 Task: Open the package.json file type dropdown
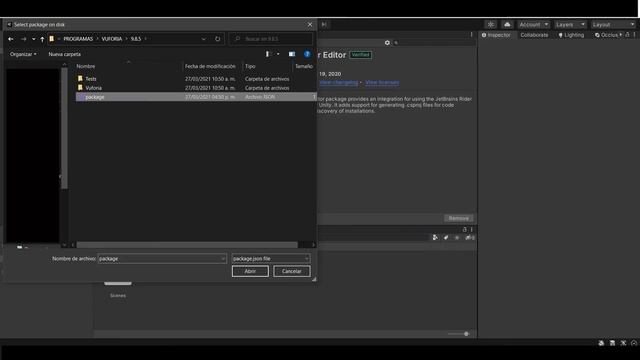(x=271, y=258)
